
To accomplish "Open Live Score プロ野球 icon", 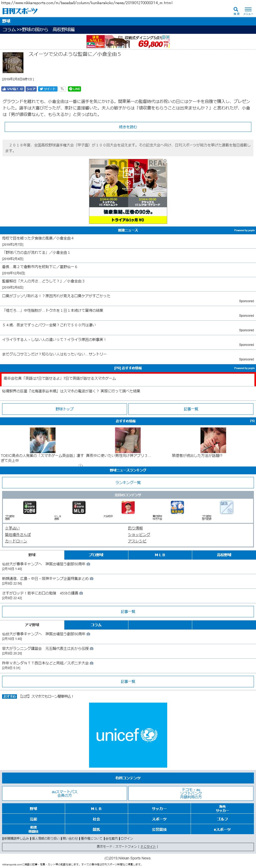I will [x=30, y=507].
